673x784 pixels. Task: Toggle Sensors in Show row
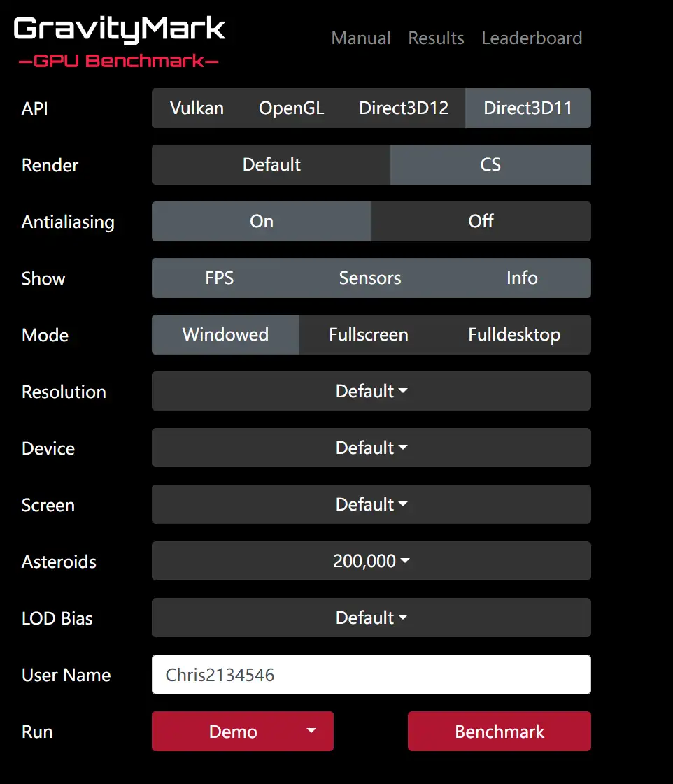click(370, 278)
